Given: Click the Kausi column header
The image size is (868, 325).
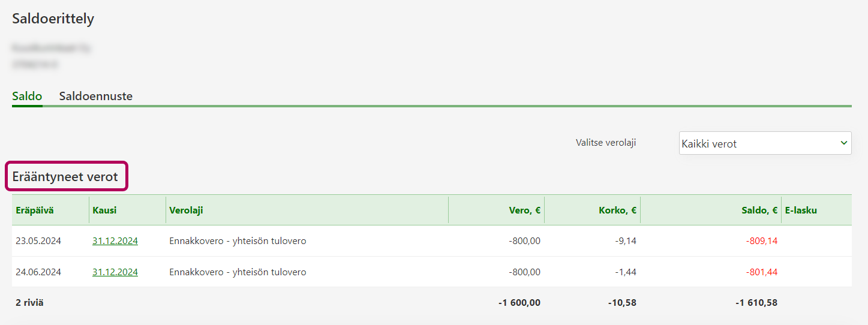Looking at the screenshot, I should [104, 210].
